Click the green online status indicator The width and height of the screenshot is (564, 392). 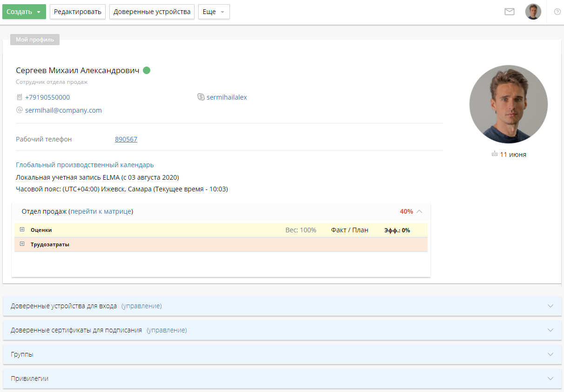click(x=147, y=71)
